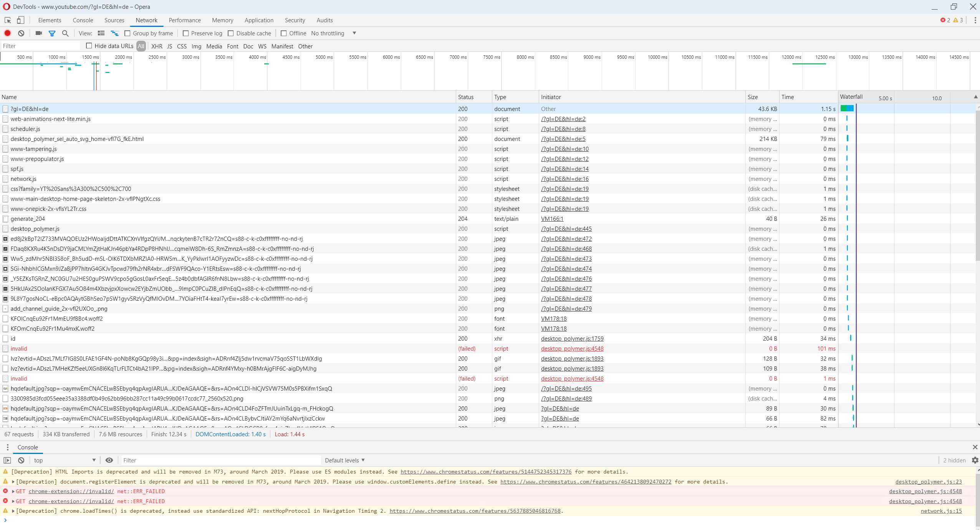This screenshot has height=530, width=980.
Task: Open the No throttling dropdown
Action: pyautogui.click(x=333, y=33)
